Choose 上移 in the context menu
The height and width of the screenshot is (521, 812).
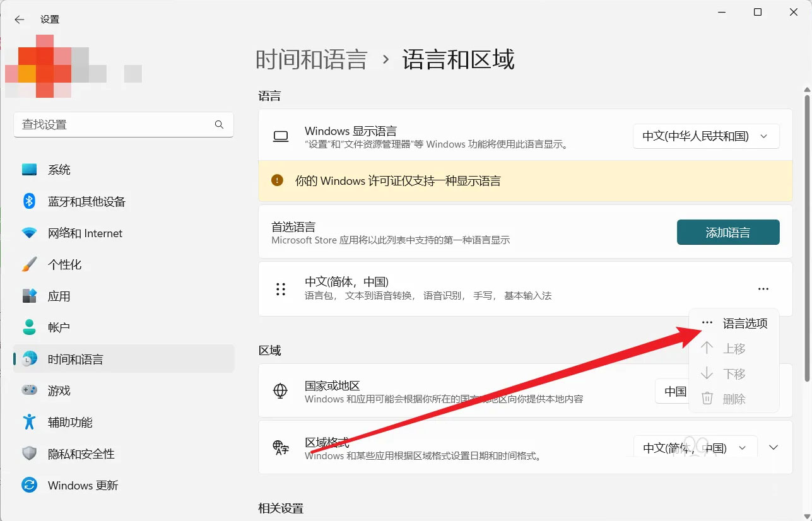[x=734, y=349]
